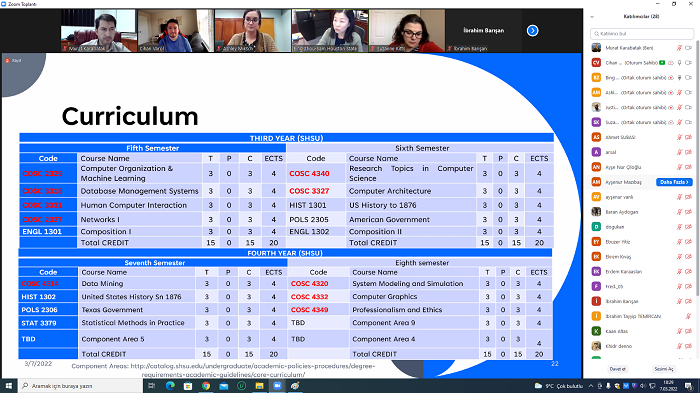The image size is (700, 393).
Task: Open the Mail app taskbar icon
Action: [224, 386]
